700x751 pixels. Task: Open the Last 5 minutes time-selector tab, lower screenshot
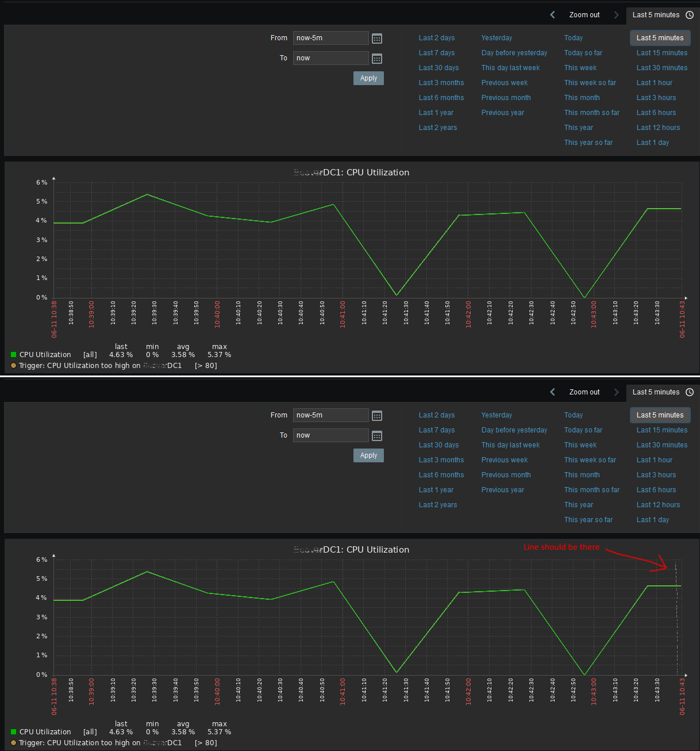click(x=663, y=392)
